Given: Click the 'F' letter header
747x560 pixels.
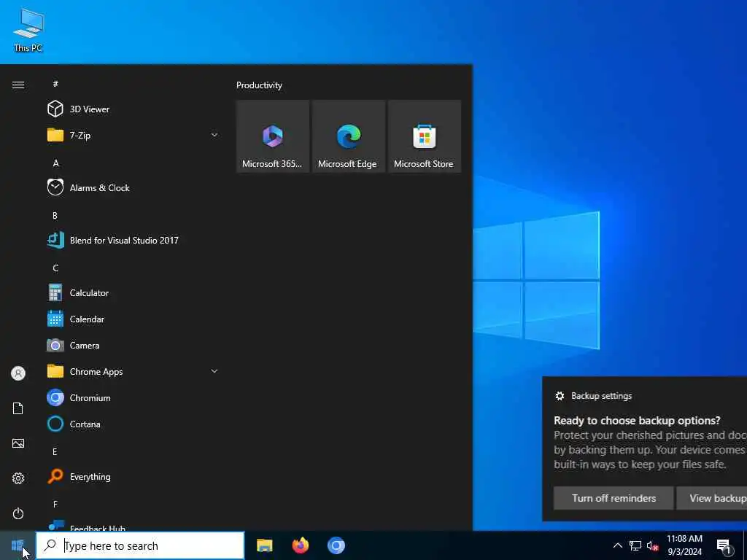Looking at the screenshot, I should coord(55,505).
